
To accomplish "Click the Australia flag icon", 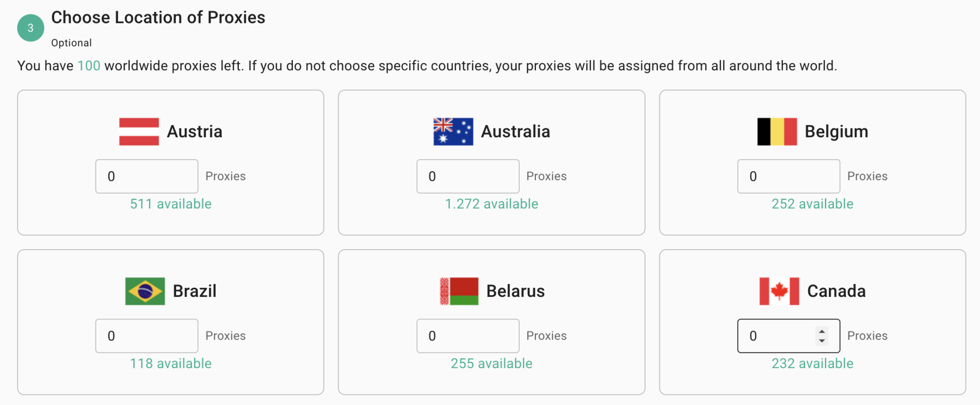I will click(453, 131).
